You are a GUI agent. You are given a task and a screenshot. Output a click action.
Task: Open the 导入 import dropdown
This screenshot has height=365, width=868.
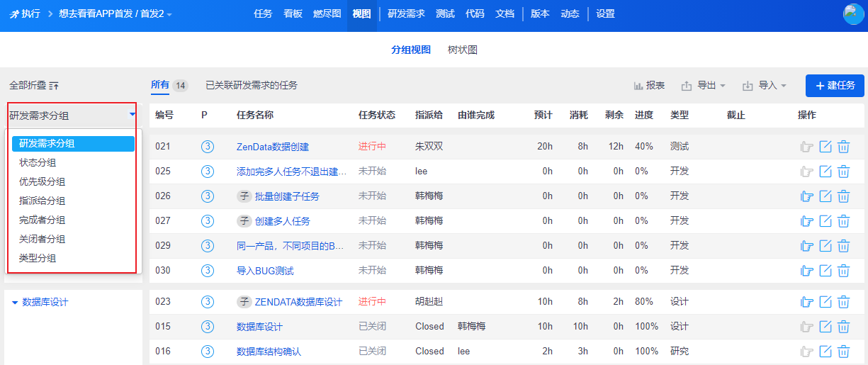(765, 86)
